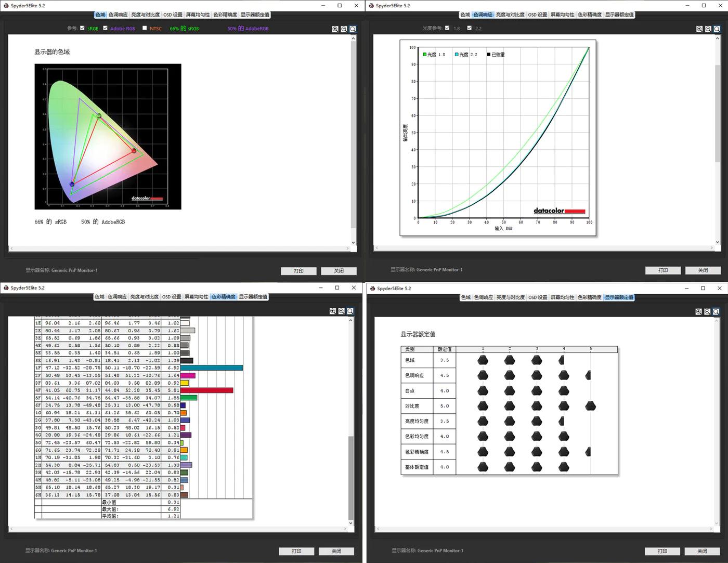Select 屏幕均匀性 tab in the color accuracy window
Viewport: 728px width, 563px height.
click(196, 297)
